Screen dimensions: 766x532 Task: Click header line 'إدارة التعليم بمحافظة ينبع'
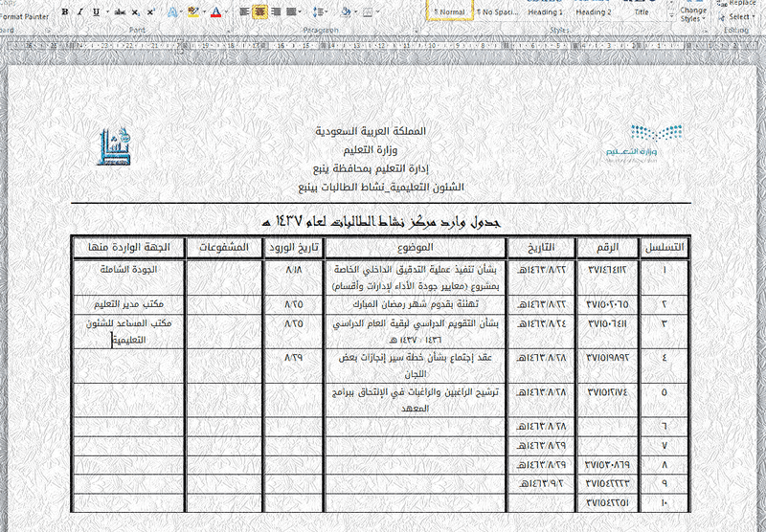371,168
